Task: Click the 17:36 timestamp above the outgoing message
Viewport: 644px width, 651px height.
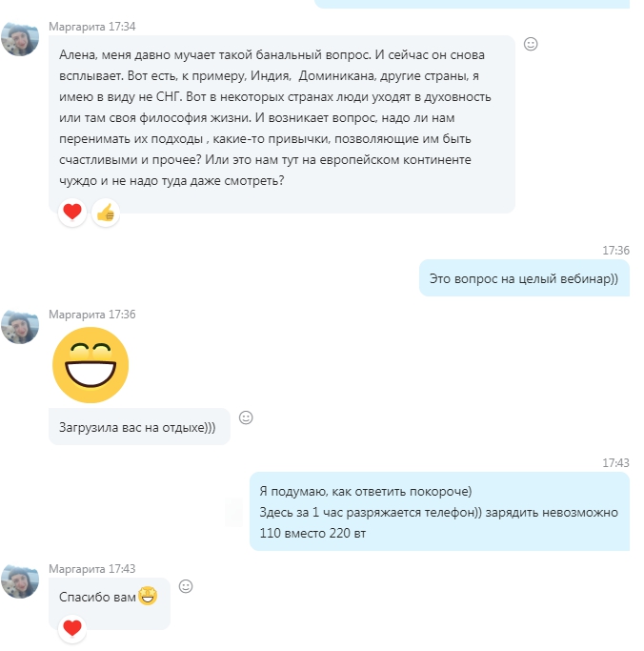Action: (x=615, y=251)
